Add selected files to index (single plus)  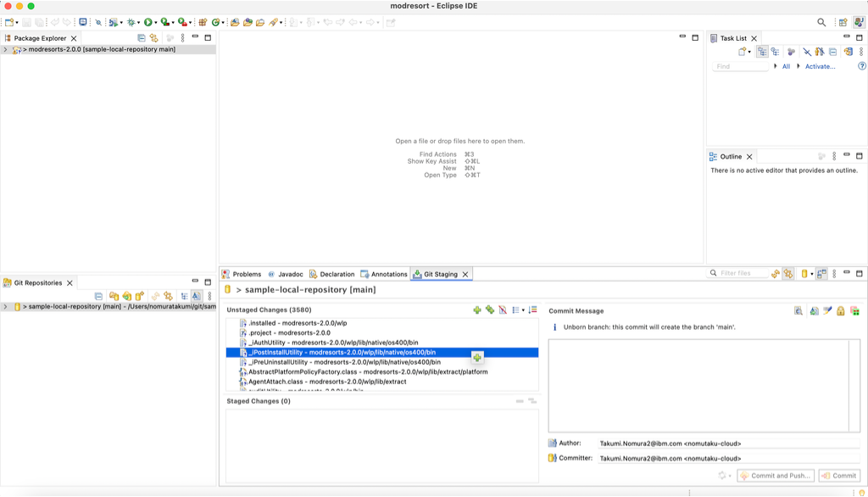[x=477, y=310]
